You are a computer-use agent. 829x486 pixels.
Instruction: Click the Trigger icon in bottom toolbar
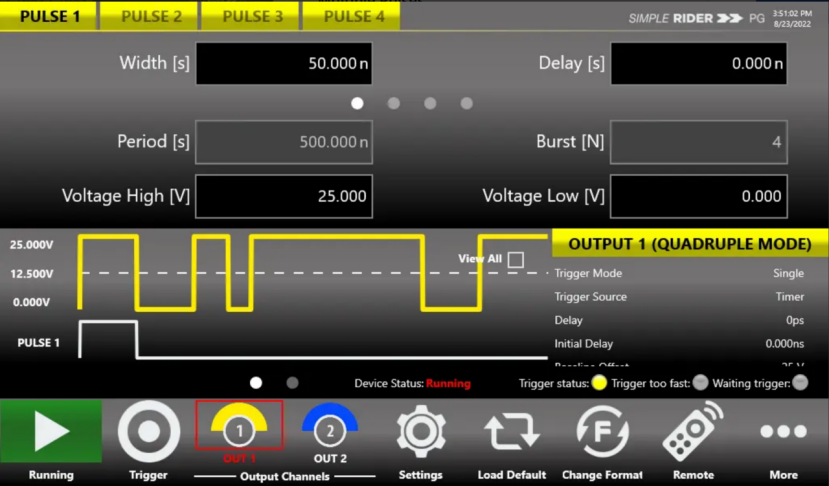[149, 431]
